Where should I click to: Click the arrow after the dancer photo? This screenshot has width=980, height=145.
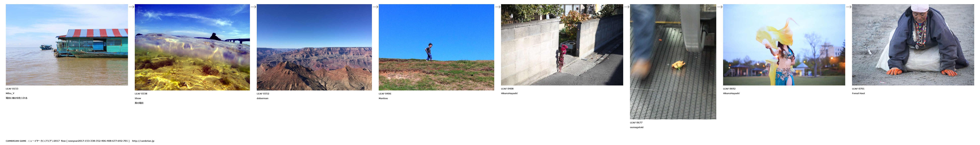tap(849, 7)
